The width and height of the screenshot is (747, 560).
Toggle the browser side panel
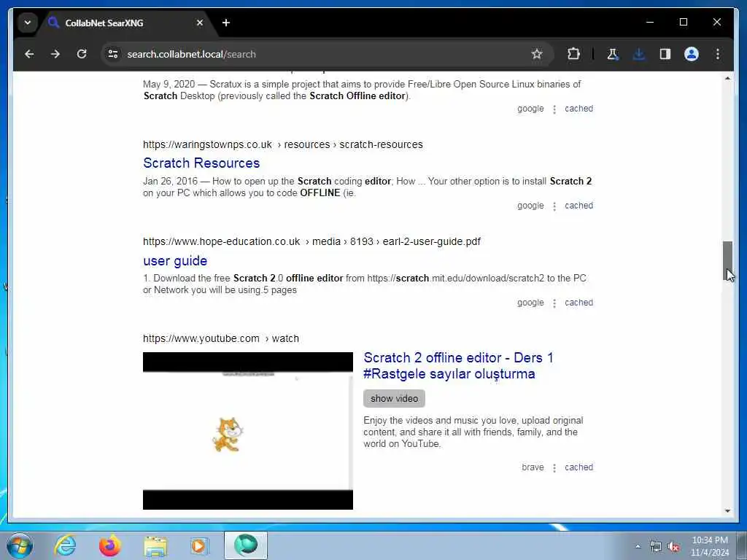[665, 54]
